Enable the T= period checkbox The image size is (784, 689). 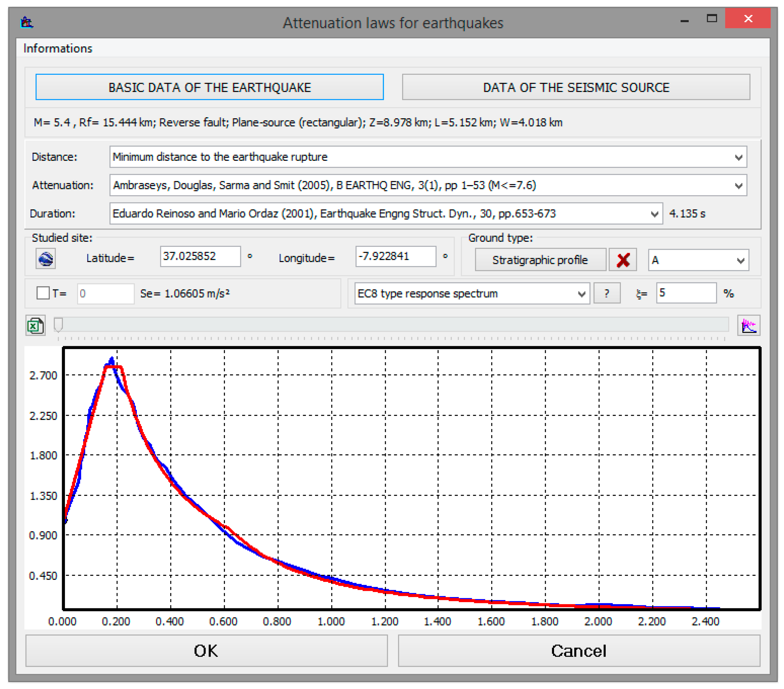pos(43,293)
